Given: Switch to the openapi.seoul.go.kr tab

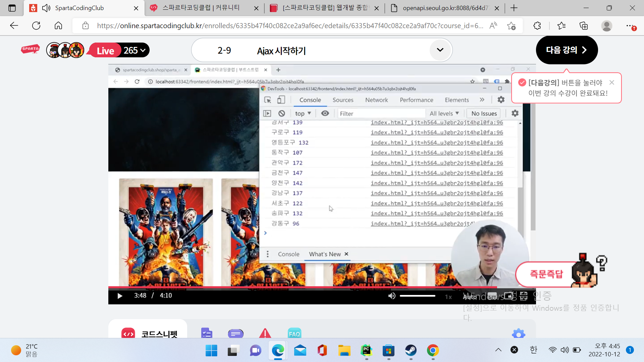Looking at the screenshot, I should pyautogui.click(x=445, y=8).
